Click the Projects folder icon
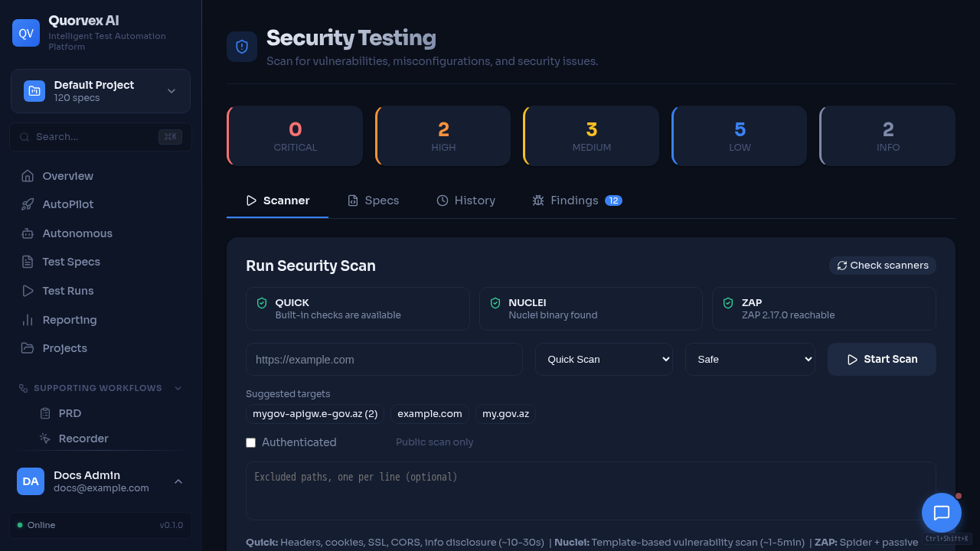 click(28, 348)
